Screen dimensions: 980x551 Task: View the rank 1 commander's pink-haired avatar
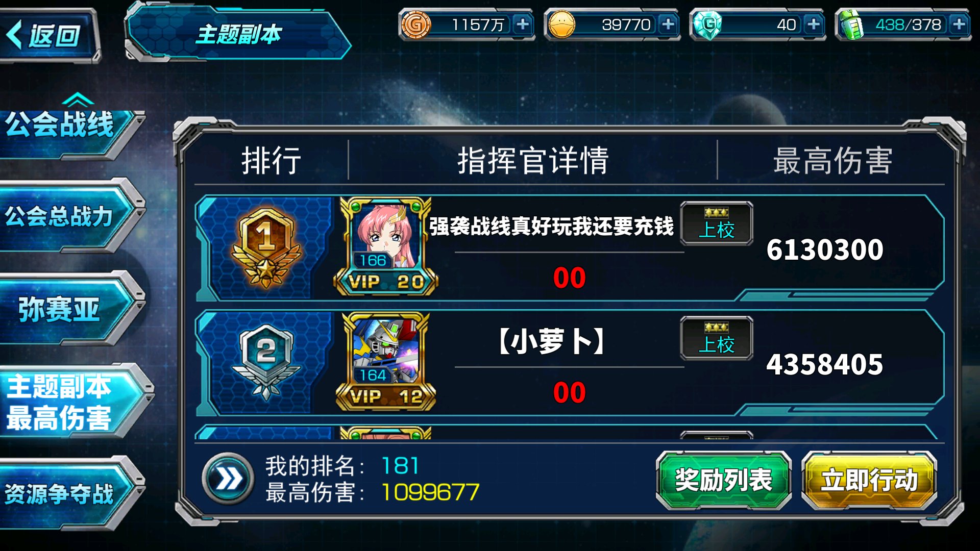tap(386, 246)
